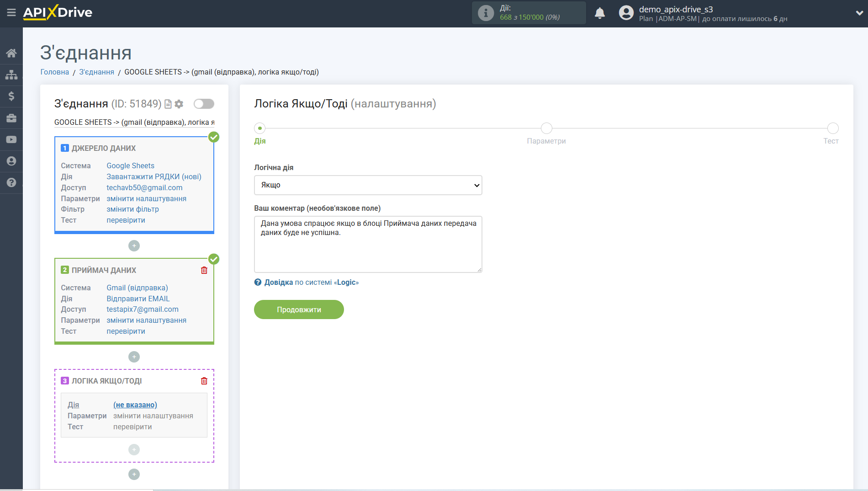This screenshot has width=868, height=491.
Task: Open the profile sidebar icon
Action: [x=11, y=161]
